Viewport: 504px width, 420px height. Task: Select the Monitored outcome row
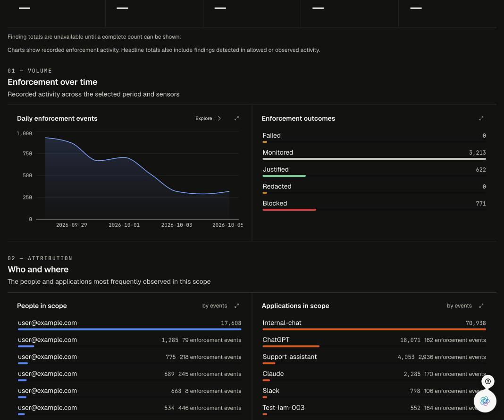[x=374, y=154]
